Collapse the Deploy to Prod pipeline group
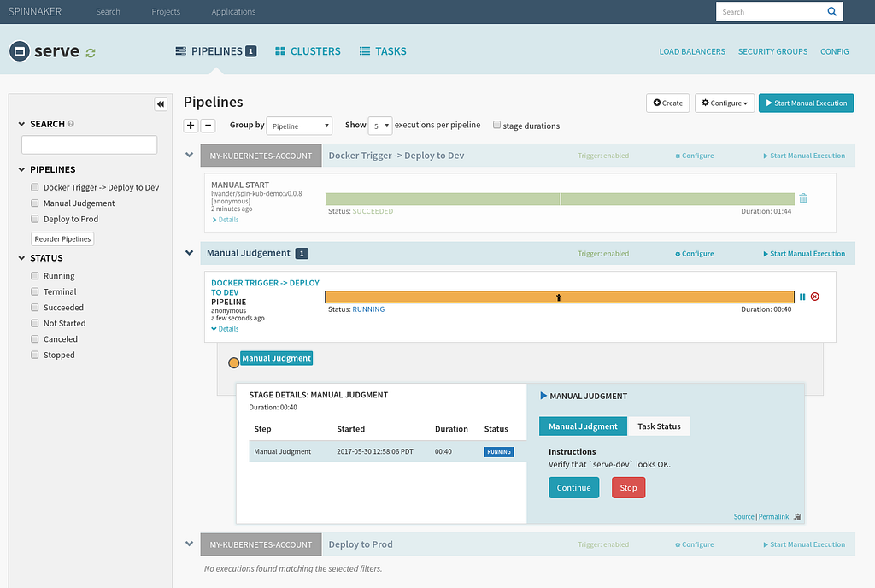 pos(189,544)
